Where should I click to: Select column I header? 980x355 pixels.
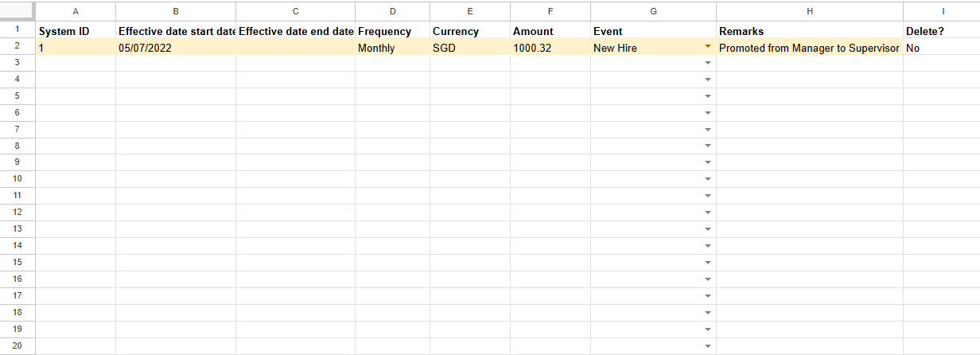click(x=942, y=11)
